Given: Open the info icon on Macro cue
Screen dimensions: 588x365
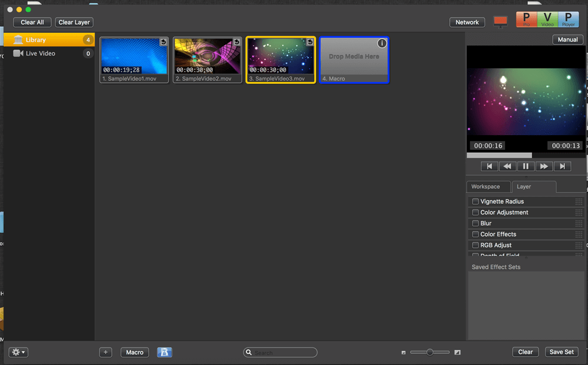Looking at the screenshot, I should click(382, 43).
